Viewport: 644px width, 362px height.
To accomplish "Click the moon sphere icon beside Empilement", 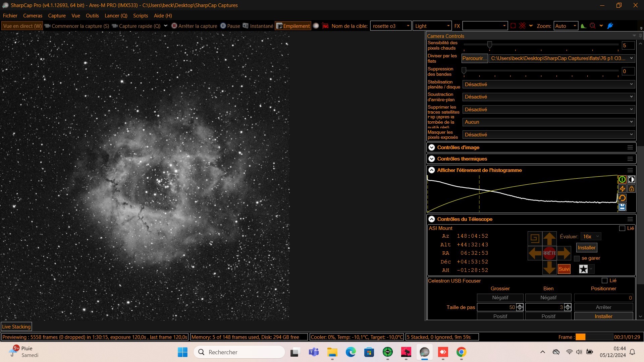I will [316, 26].
